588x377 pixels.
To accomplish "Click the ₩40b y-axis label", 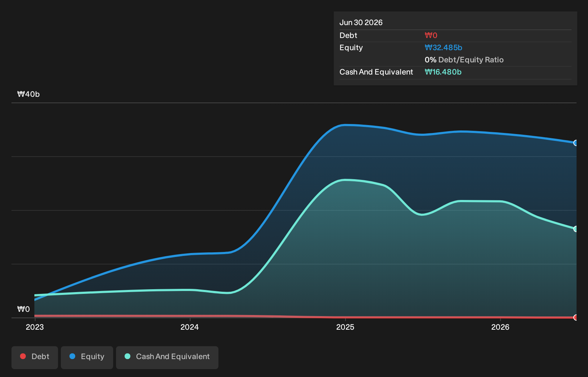I will pyautogui.click(x=29, y=94).
